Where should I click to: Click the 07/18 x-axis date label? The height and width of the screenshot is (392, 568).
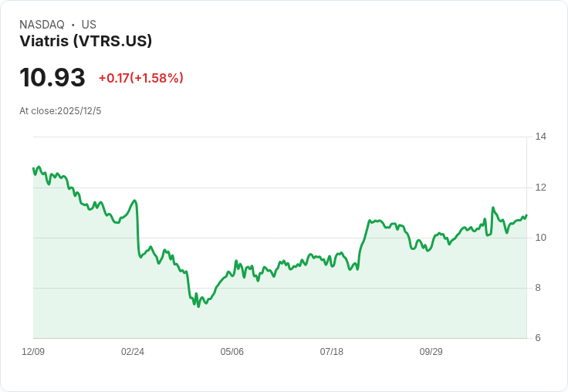click(x=331, y=351)
